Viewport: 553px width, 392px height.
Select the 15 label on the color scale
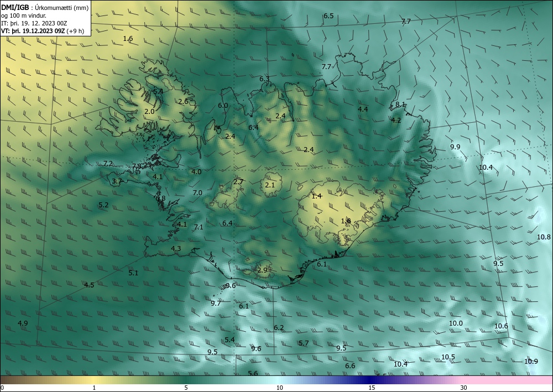pyautogui.click(x=372, y=388)
